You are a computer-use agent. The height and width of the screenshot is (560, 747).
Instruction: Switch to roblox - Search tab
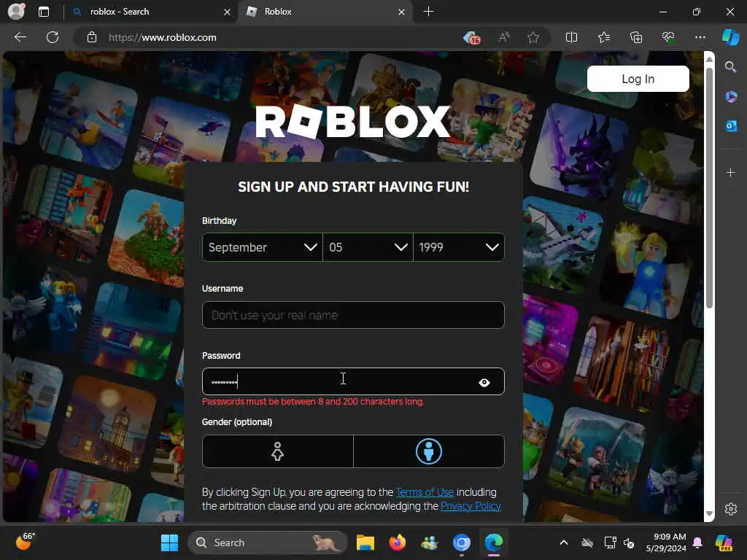[x=152, y=12]
